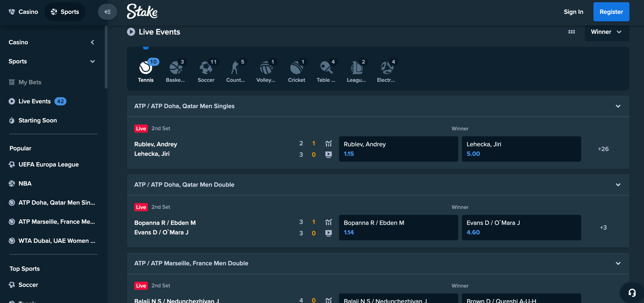Open live support headset chat
644x303 pixels.
[632, 293]
